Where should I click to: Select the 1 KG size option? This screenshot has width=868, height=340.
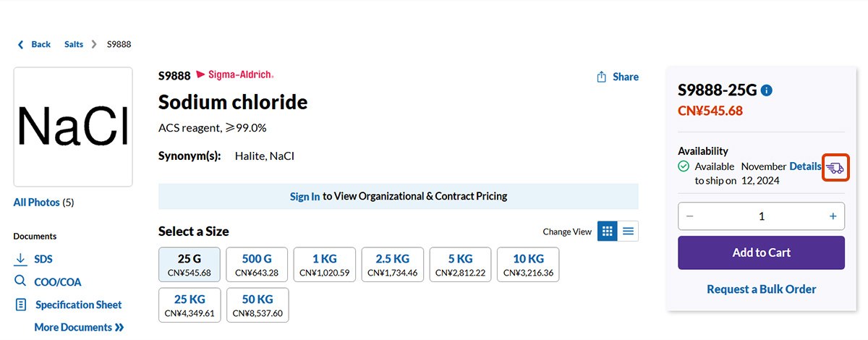pos(325,265)
